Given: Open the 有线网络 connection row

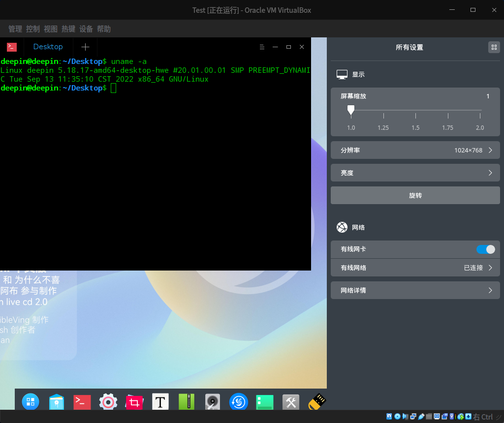Looking at the screenshot, I should (415, 268).
